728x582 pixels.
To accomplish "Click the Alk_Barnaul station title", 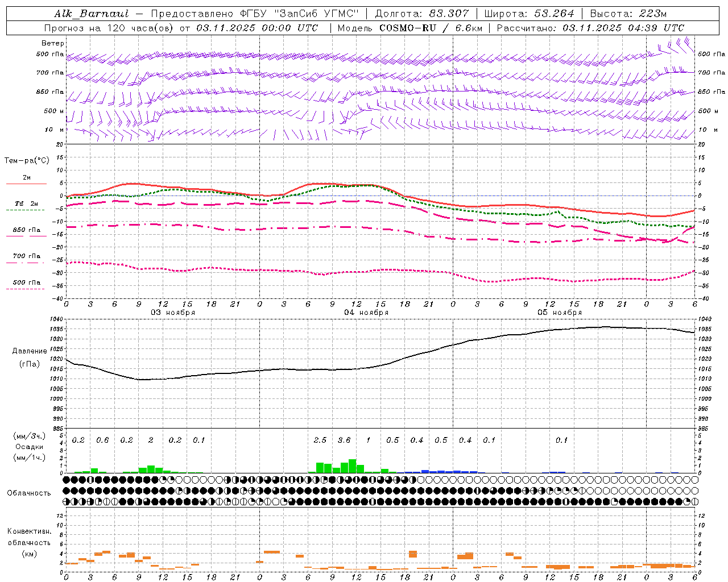I will (91, 14).
